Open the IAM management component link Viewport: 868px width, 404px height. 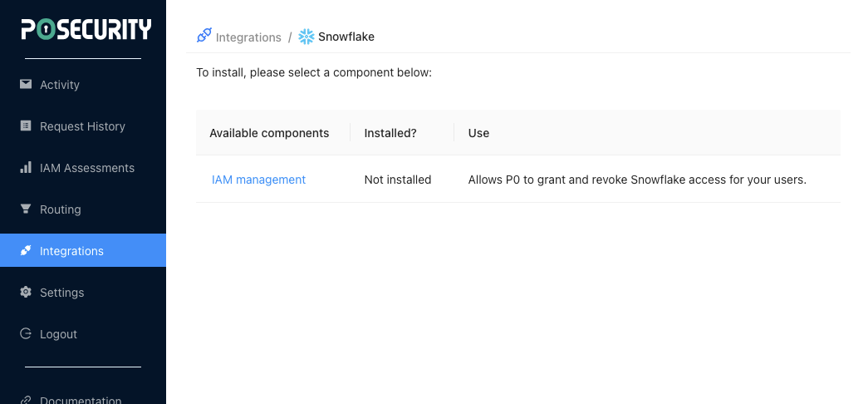coord(258,180)
